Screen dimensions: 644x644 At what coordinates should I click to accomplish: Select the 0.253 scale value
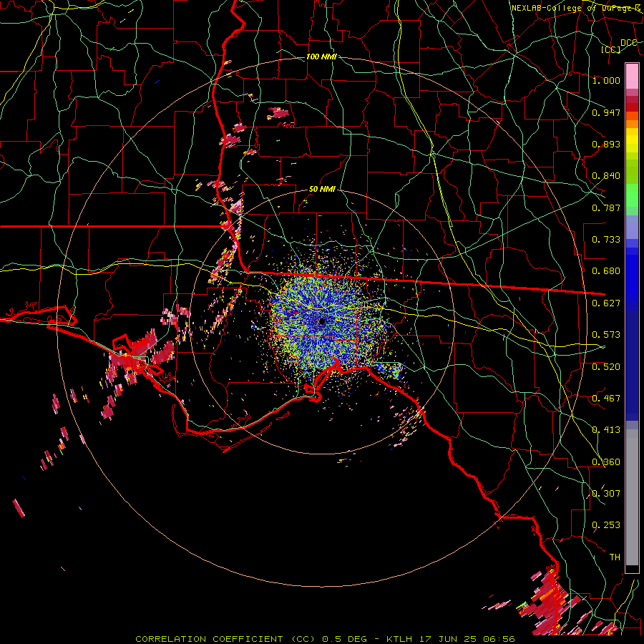click(x=606, y=525)
